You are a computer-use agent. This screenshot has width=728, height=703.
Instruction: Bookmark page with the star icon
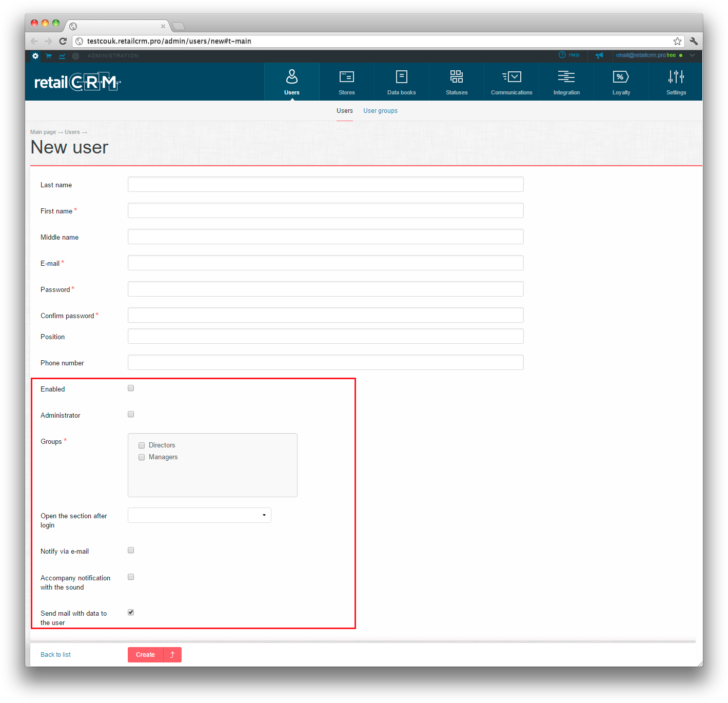pos(677,41)
